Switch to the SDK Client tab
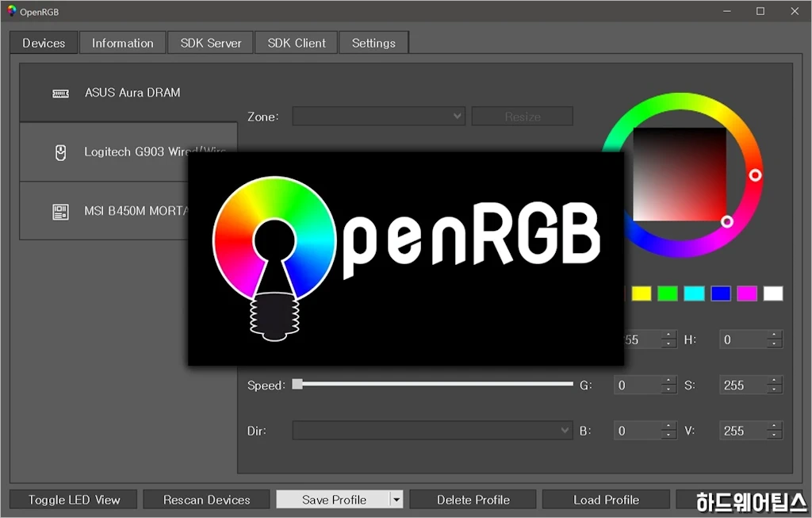Screen dimensions: 812x518 (297, 43)
